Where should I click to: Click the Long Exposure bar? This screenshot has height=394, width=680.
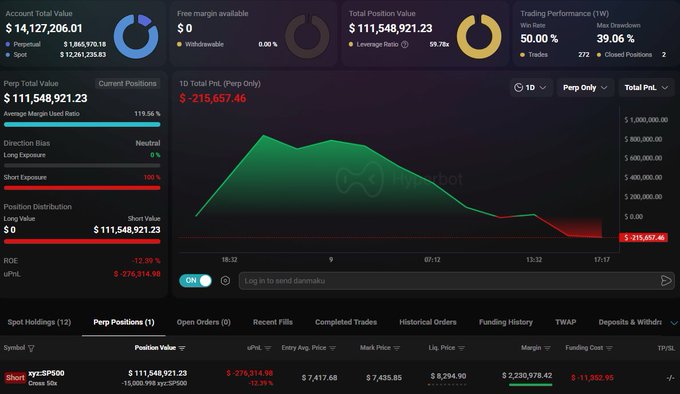82,166
